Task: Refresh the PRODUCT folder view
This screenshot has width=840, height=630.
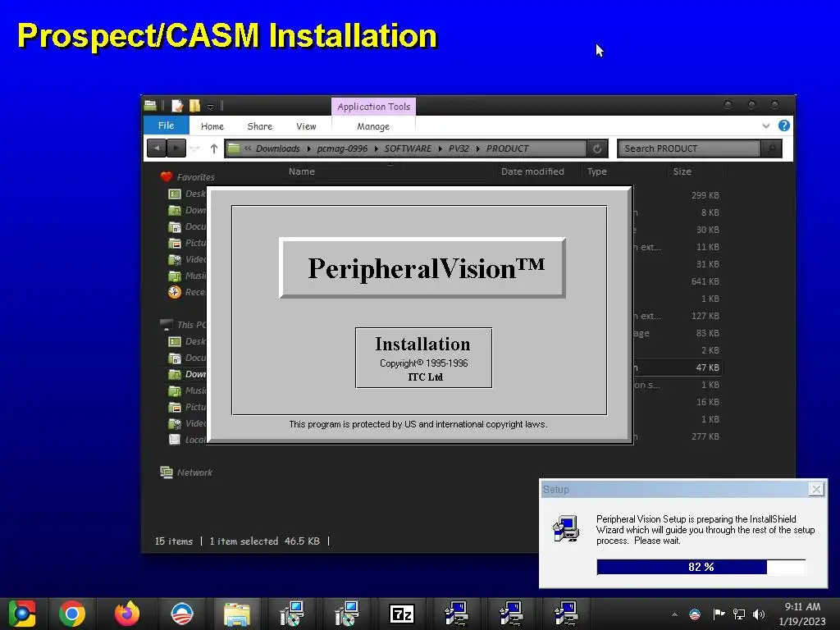Action: click(x=597, y=149)
